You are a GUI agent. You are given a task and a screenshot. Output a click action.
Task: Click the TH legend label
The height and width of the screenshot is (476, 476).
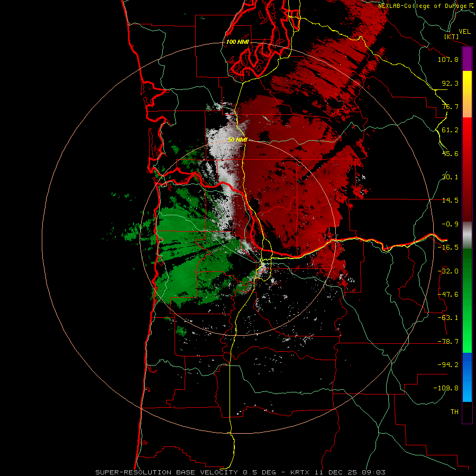click(454, 412)
